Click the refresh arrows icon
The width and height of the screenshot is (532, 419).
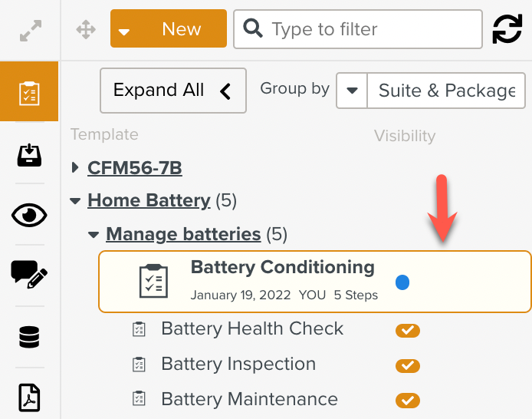507,29
